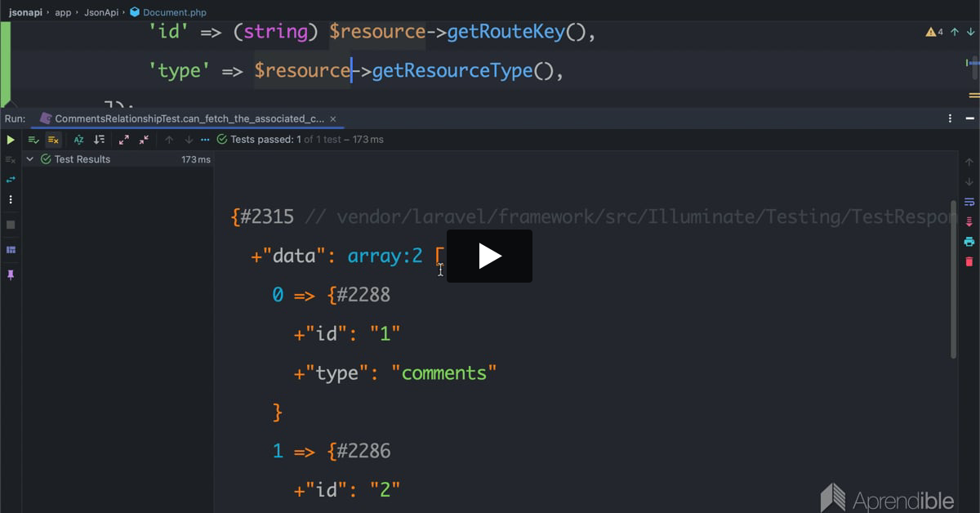The width and height of the screenshot is (980, 513).
Task: Click the Document.php breadcrumb
Action: 168,12
